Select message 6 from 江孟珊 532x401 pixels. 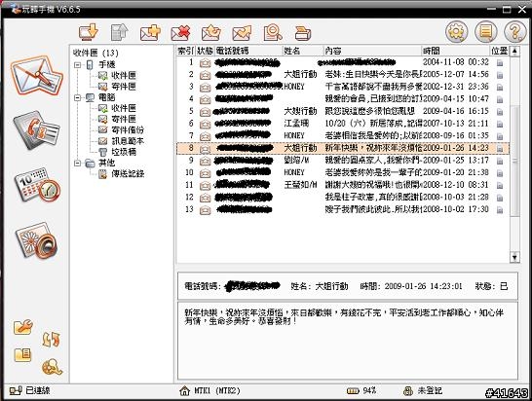tap(343, 124)
